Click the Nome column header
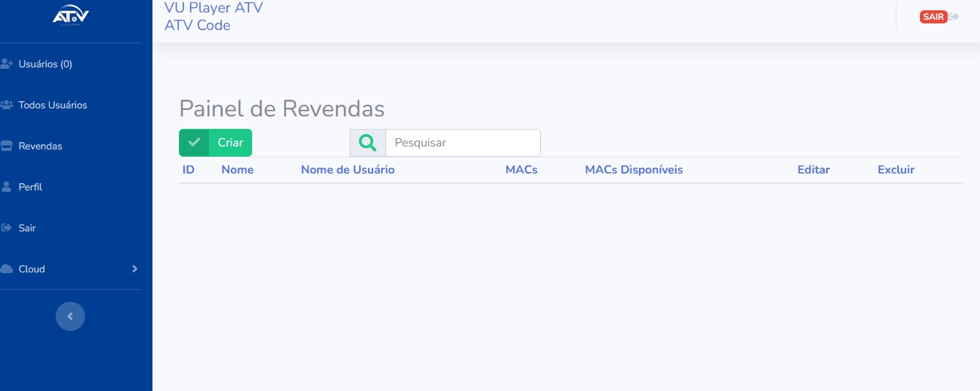The height and width of the screenshot is (391, 980). click(237, 170)
